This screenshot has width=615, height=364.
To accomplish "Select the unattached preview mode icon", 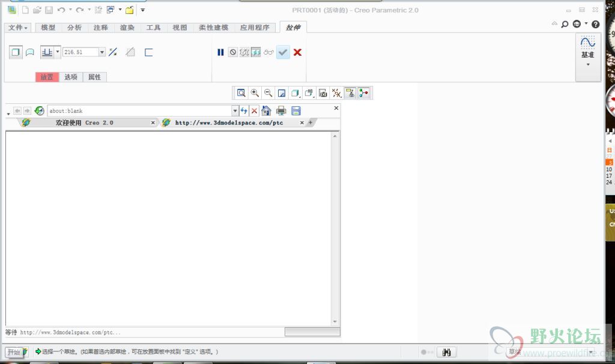I will point(244,52).
